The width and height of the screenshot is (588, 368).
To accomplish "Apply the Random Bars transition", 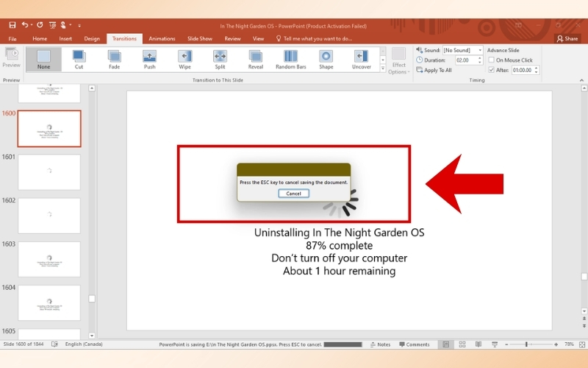I will [290, 60].
